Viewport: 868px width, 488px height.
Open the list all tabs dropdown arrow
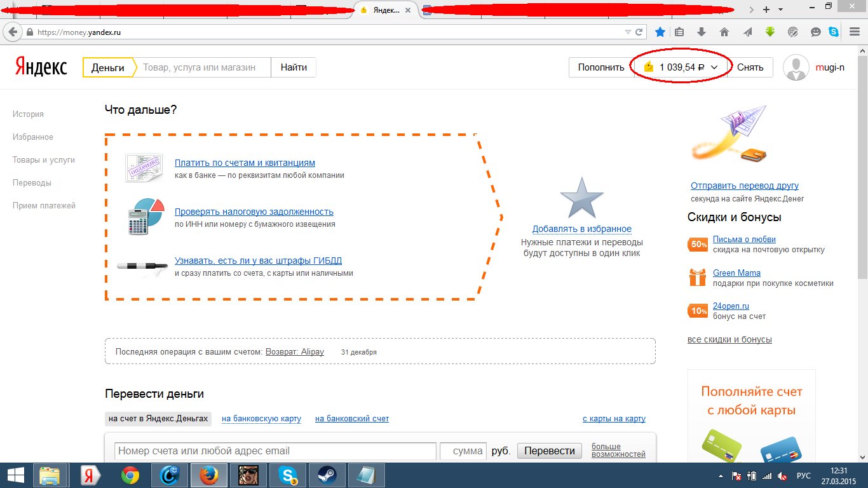click(781, 10)
